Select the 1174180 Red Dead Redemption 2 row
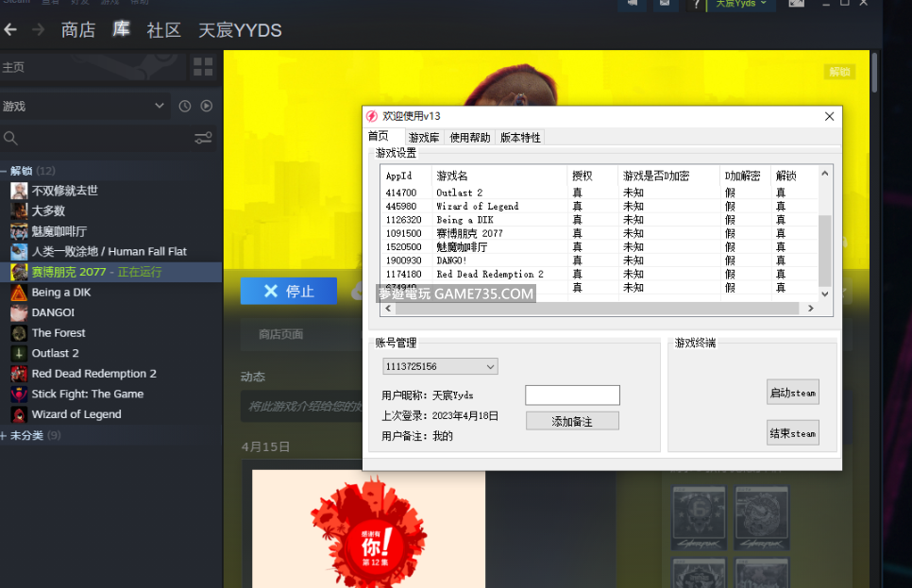 click(x=600, y=274)
